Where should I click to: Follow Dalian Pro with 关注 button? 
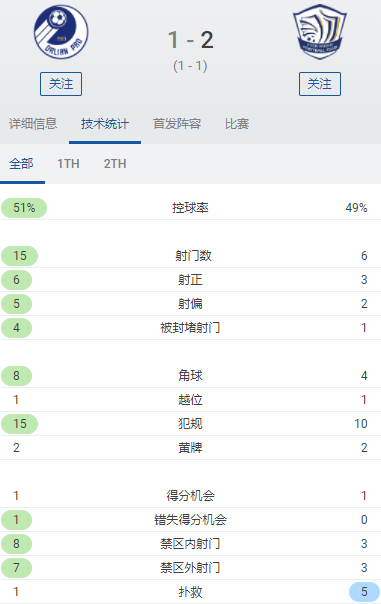(61, 84)
